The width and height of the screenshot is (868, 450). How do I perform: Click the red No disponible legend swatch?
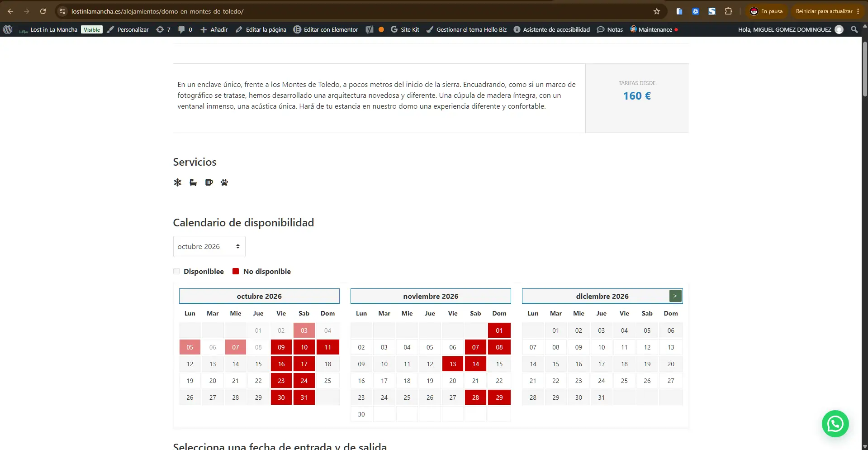(236, 271)
